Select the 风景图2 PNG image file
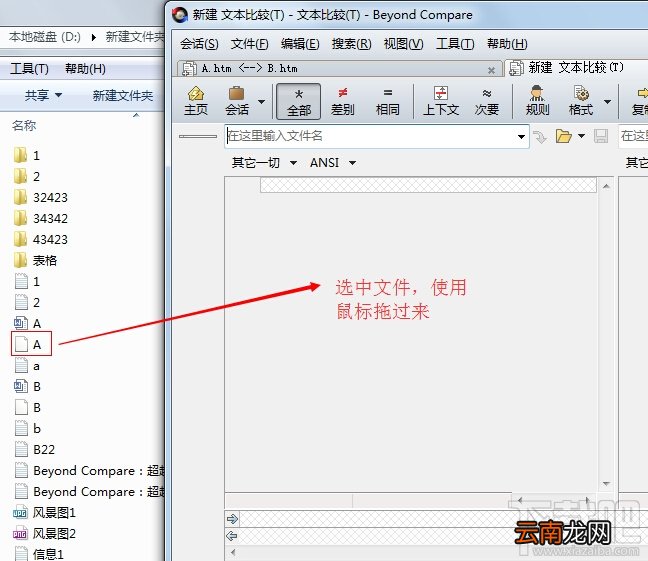648x561 pixels. pos(44,534)
